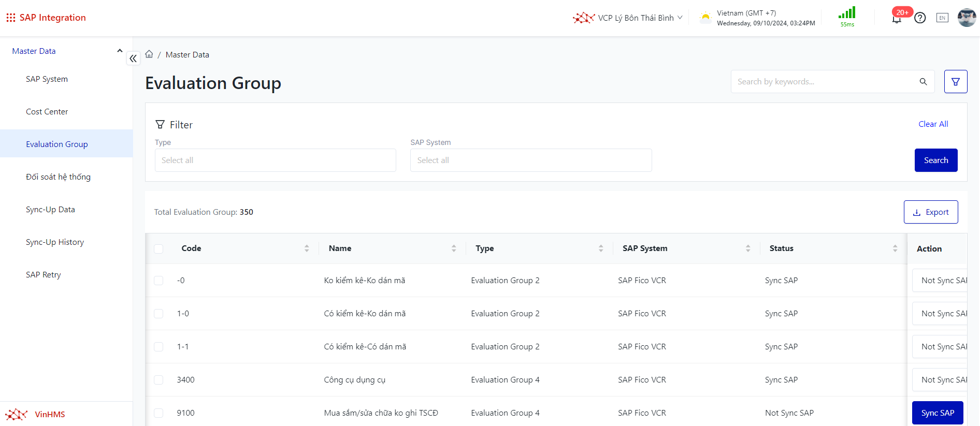Open the SAP System filter dropdown
Image resolution: width=980 pixels, height=426 pixels.
point(530,160)
